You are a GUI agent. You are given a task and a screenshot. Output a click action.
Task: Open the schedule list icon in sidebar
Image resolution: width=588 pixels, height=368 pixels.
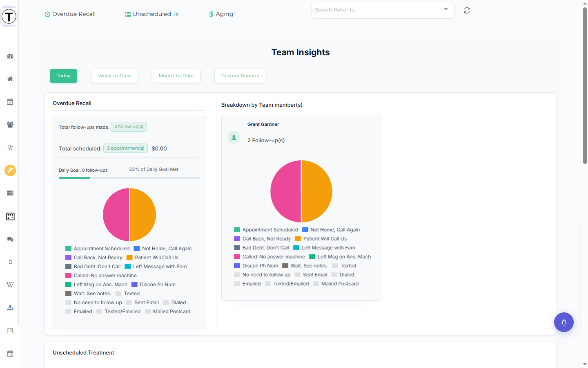(x=10, y=330)
